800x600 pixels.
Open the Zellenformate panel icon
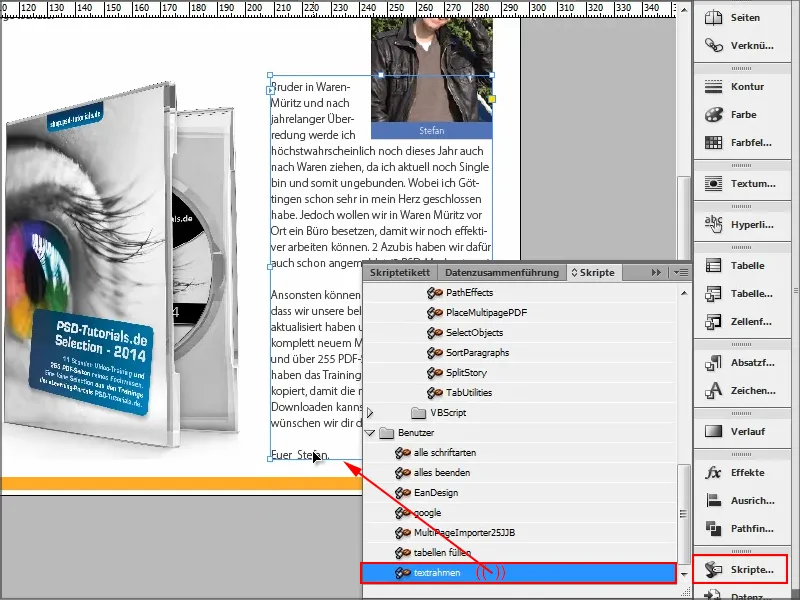tap(713, 321)
